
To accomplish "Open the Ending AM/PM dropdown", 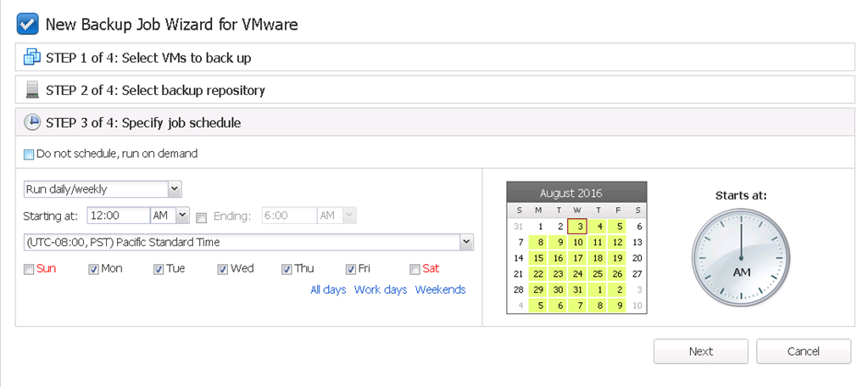I will (x=350, y=216).
